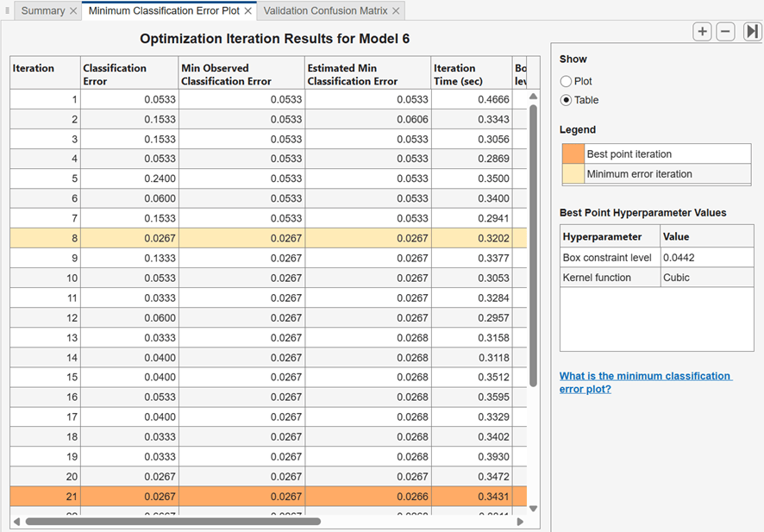Click the tab group drag handle icon
The height and width of the screenshot is (532, 764).
pyautogui.click(x=7, y=10)
